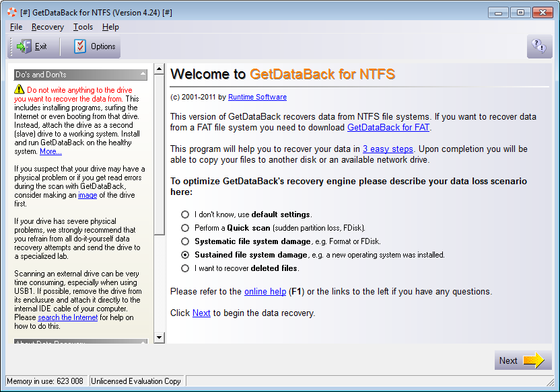Select Sustained file system damage option
Image resolution: width=560 pixels, height=392 pixels.
point(185,255)
